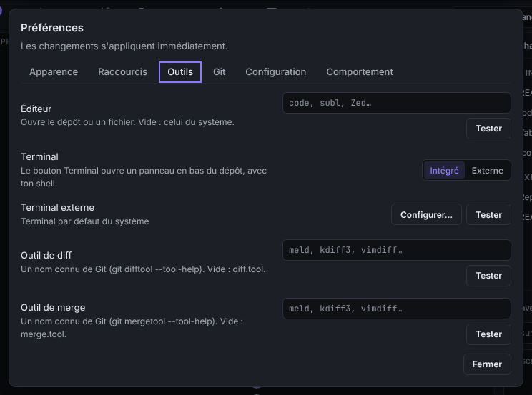Open the Git preferences tab
The image size is (532, 395).
(220, 72)
